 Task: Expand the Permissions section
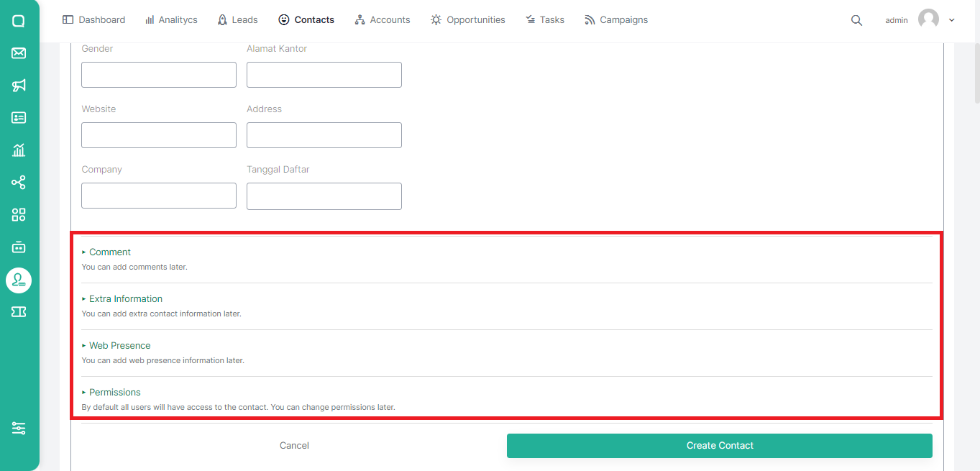(x=114, y=393)
